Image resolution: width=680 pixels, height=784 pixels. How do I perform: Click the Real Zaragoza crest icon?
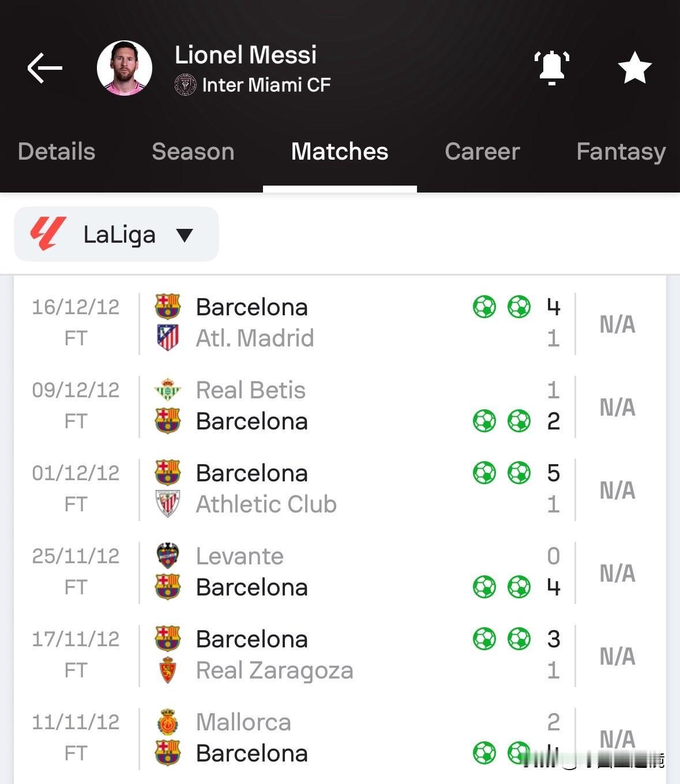coord(168,670)
